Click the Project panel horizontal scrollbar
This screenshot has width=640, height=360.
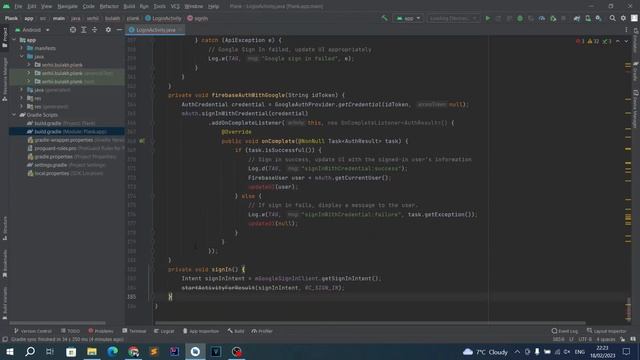click(57, 323)
